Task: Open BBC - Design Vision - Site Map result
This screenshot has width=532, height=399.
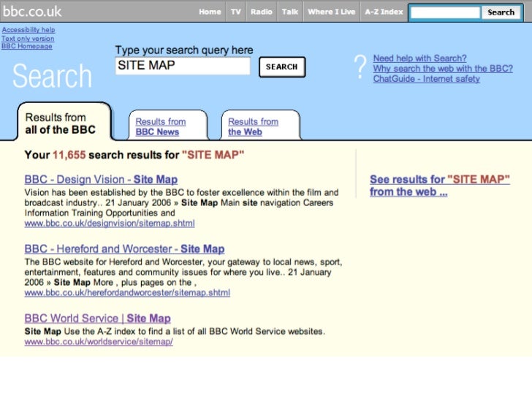Action: point(101,179)
